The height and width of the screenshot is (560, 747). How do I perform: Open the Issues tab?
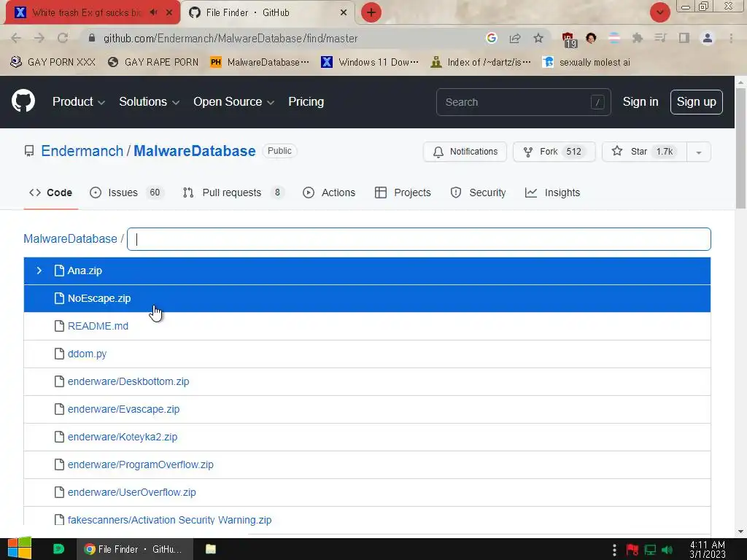coord(127,192)
